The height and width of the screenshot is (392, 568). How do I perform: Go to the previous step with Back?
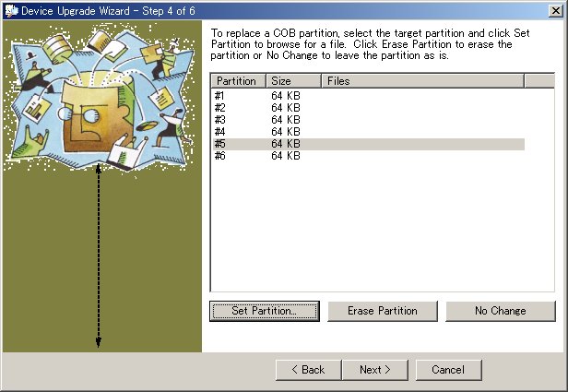(308, 370)
